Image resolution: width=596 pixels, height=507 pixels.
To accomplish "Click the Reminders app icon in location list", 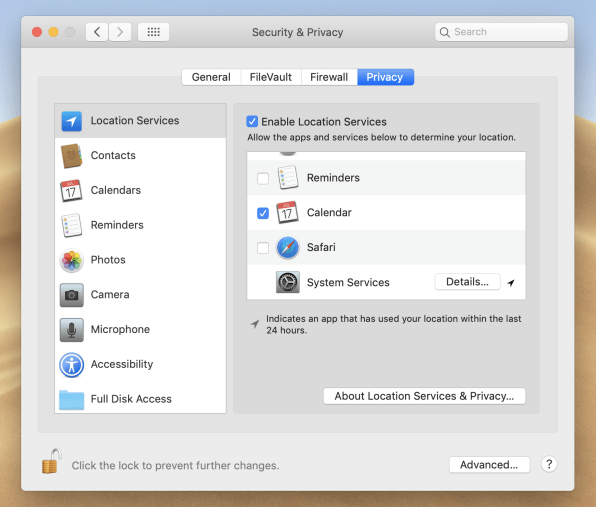I will (x=287, y=177).
